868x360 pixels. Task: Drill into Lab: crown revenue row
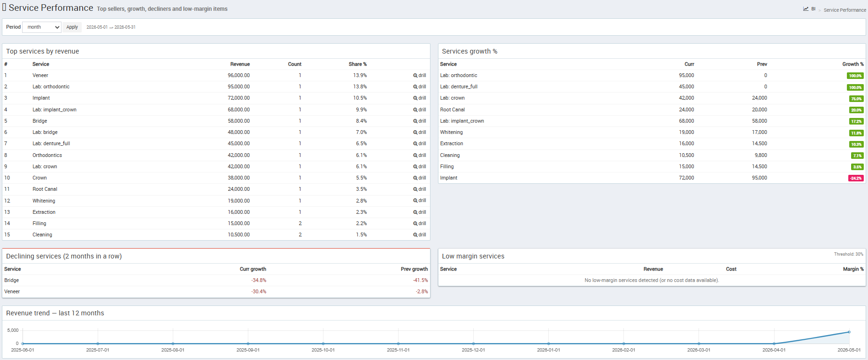coord(420,166)
